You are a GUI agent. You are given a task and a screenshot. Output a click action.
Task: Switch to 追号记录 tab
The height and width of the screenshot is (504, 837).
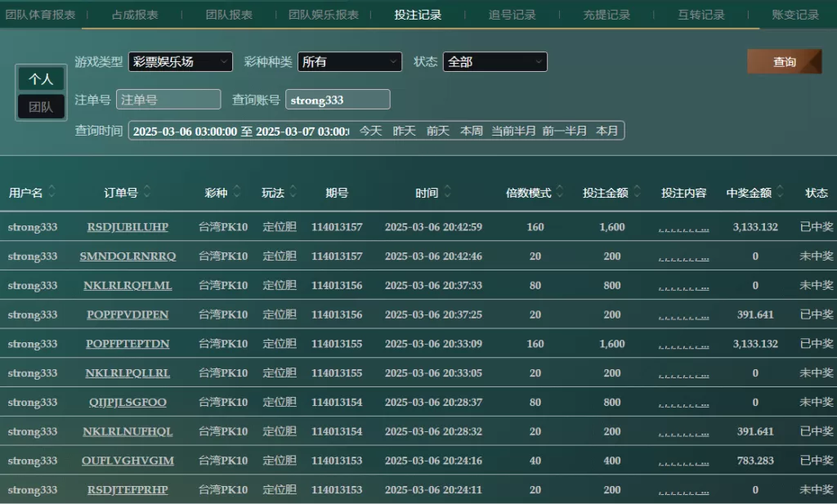[x=512, y=15]
